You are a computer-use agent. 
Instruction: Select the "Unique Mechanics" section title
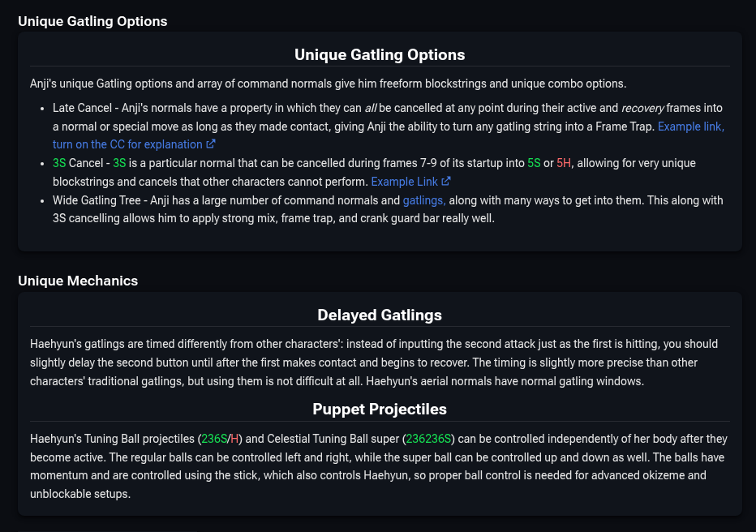78,281
